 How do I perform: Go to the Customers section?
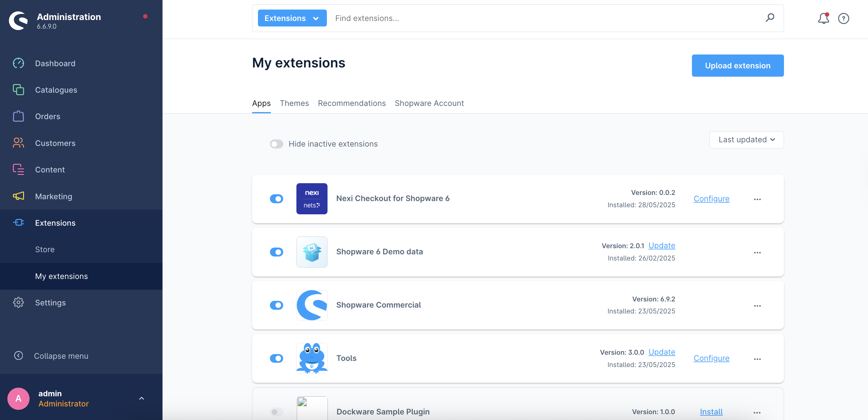tap(55, 143)
